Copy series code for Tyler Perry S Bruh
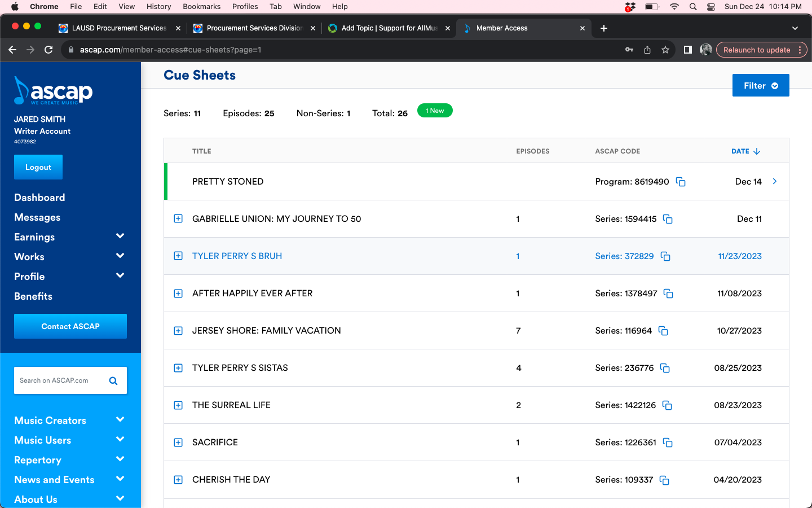The image size is (812, 508). (665, 256)
